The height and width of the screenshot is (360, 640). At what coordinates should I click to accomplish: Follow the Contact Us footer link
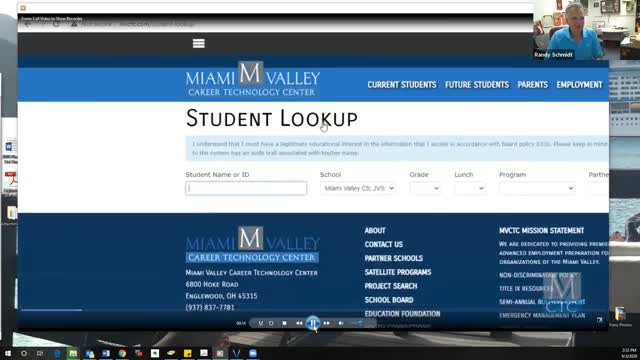384,244
